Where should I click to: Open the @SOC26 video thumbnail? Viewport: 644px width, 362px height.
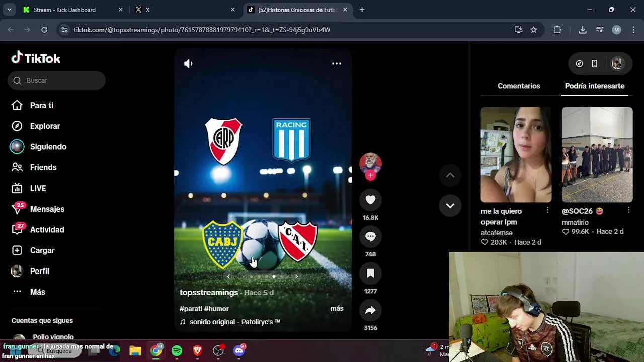597,154
